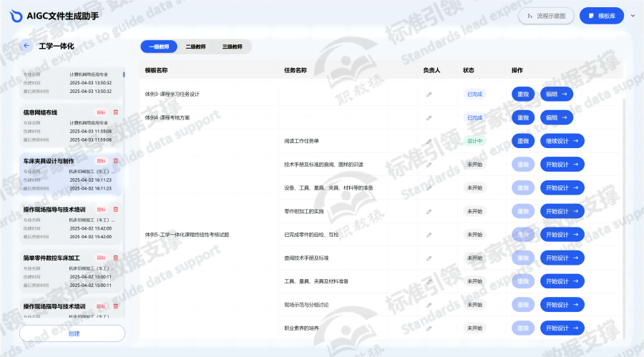Click 创建 button in the sidebar

[x=72, y=333]
